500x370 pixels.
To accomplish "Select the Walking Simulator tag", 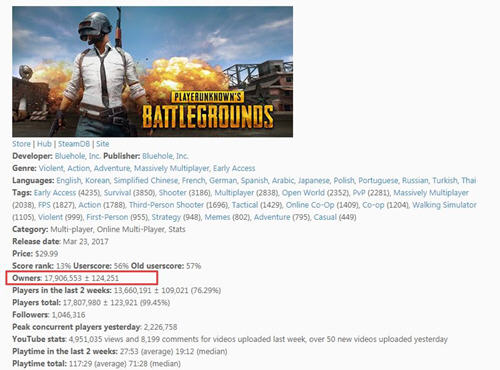I will click(444, 205).
